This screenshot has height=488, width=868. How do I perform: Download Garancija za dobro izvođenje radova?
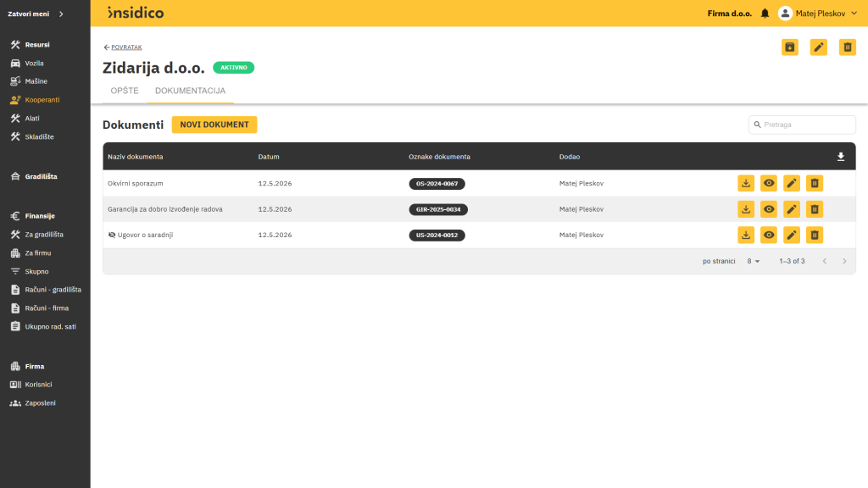tap(746, 209)
